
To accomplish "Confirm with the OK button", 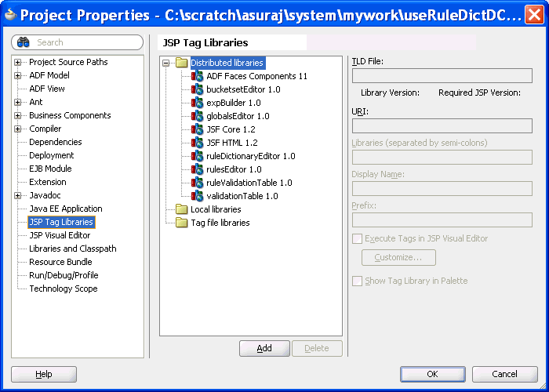I will pos(433,374).
